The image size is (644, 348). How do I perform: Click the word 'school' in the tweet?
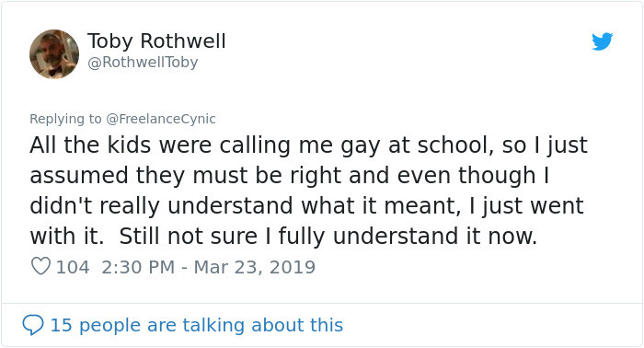click(x=453, y=145)
